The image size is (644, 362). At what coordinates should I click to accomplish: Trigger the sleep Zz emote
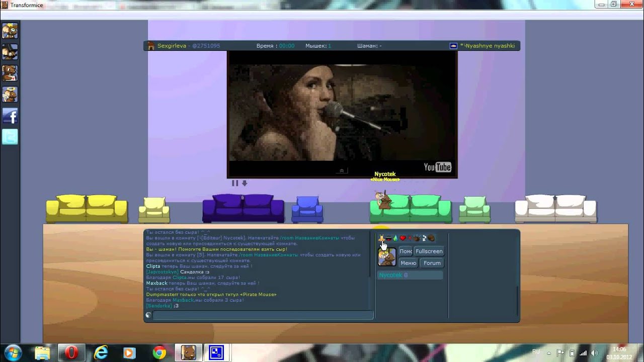click(x=424, y=238)
